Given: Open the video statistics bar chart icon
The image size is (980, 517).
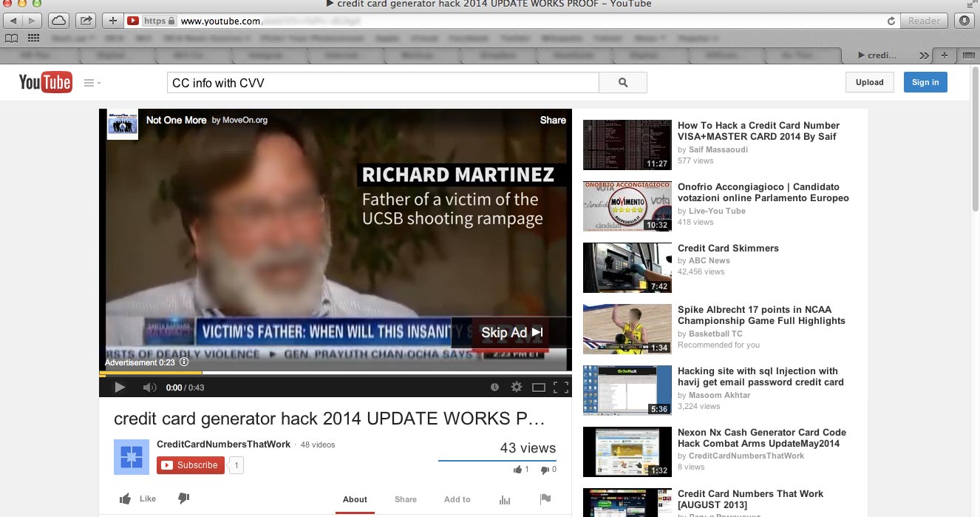Looking at the screenshot, I should [505, 499].
